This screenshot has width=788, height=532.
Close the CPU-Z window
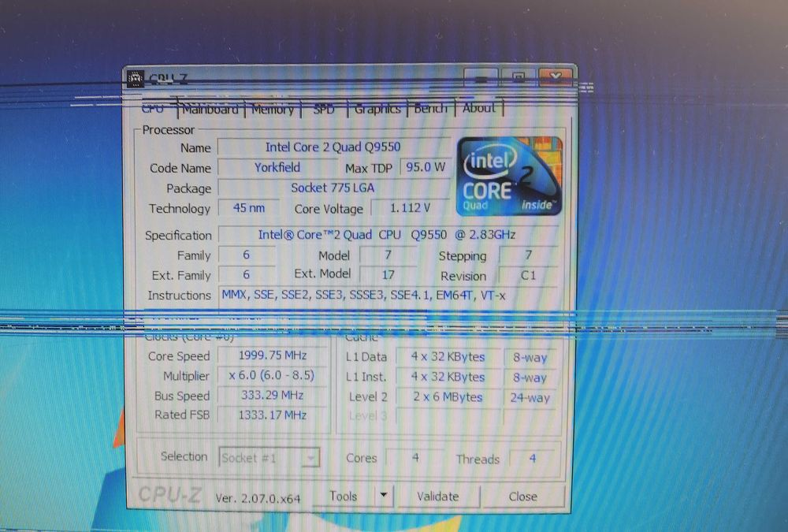coord(556,77)
